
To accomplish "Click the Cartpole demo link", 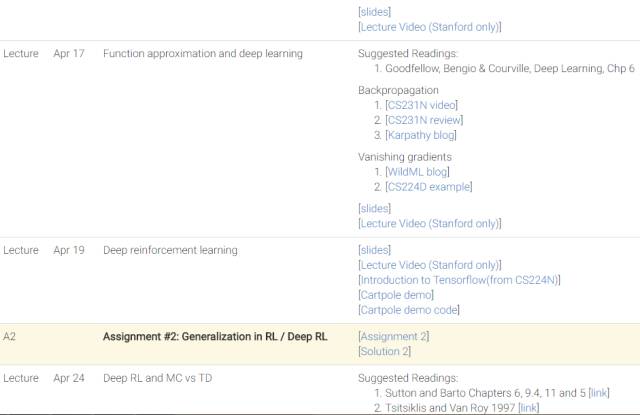I will 396,295.
